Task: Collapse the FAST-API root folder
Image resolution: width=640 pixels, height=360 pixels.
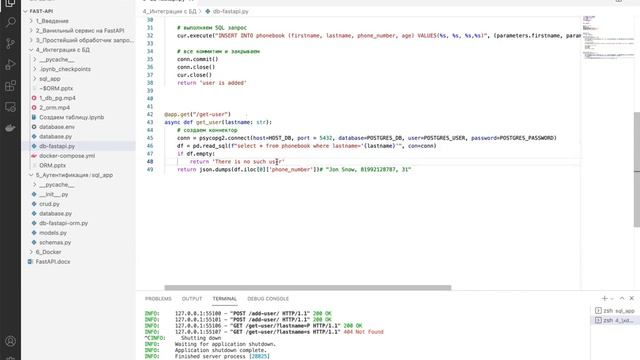Action: click(x=26, y=11)
